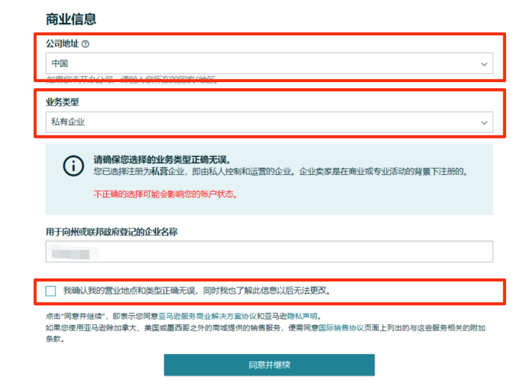Click the 商业信息 heading text
532x392 pixels.
click(x=71, y=19)
